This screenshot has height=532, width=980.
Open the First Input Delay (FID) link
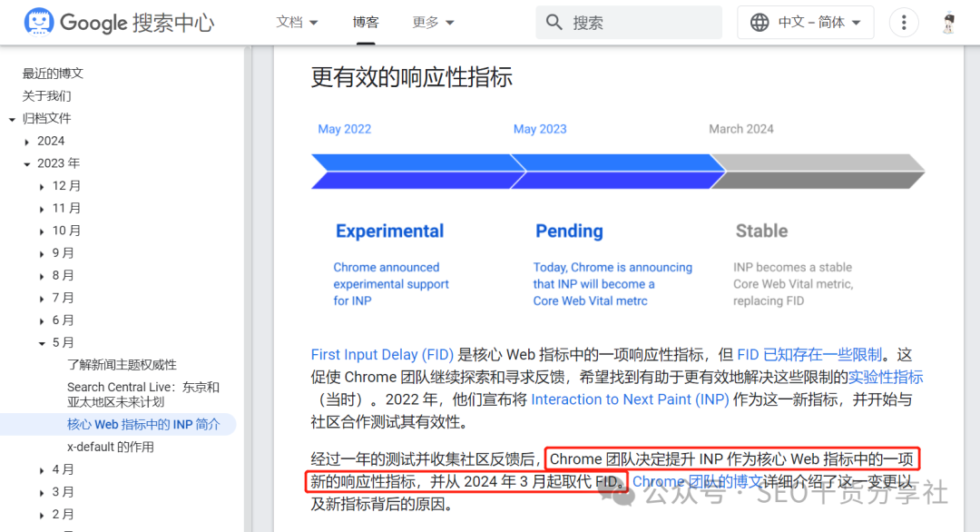tap(382, 355)
